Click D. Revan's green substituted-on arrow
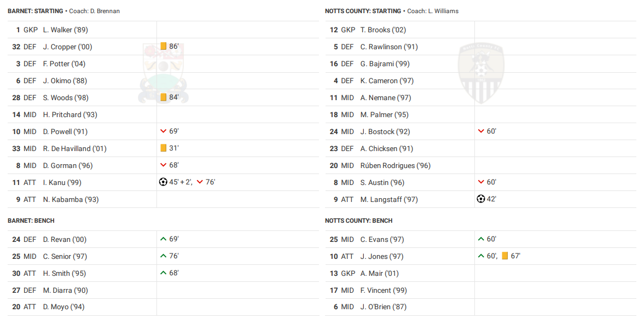Screen dimensions: 644x324 [163, 239]
